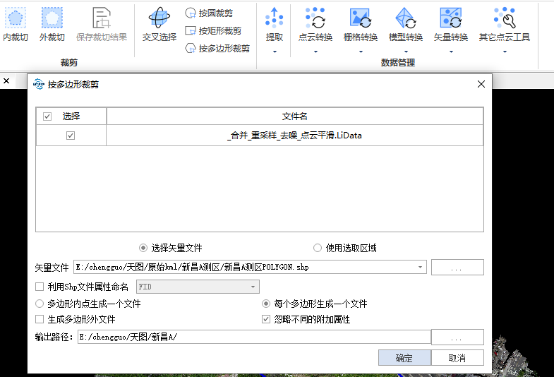Open 模型转换 model conversion tool
Image resolution: width=554 pixels, height=377 pixels.
[x=406, y=24]
